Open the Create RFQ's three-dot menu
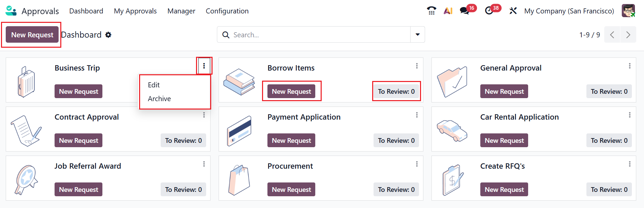Viewport: 644px width, 208px height. (x=630, y=164)
